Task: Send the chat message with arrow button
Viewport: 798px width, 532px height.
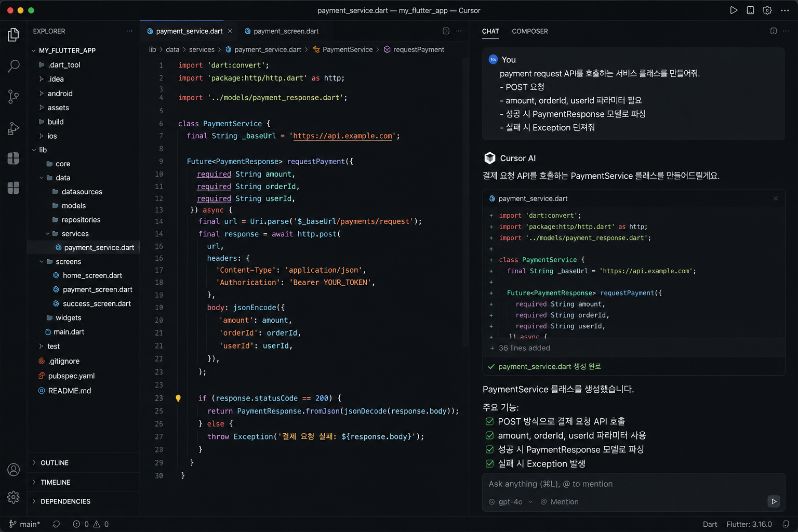Action: 774,501
